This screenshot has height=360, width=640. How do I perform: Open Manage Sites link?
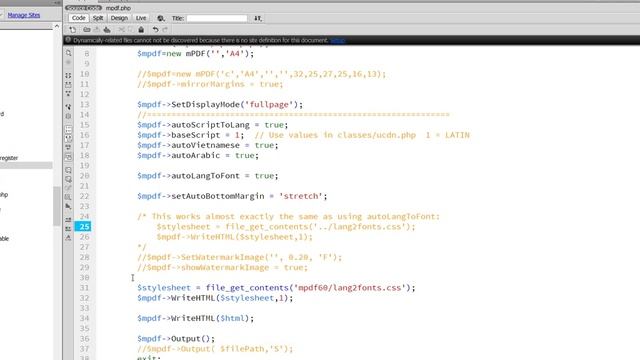pos(24,15)
